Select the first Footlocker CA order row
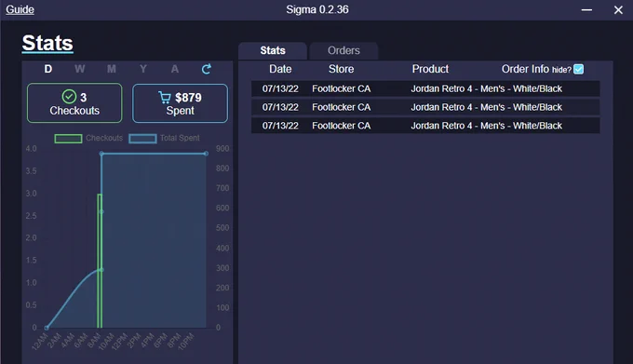The height and width of the screenshot is (364, 633). tap(425, 88)
